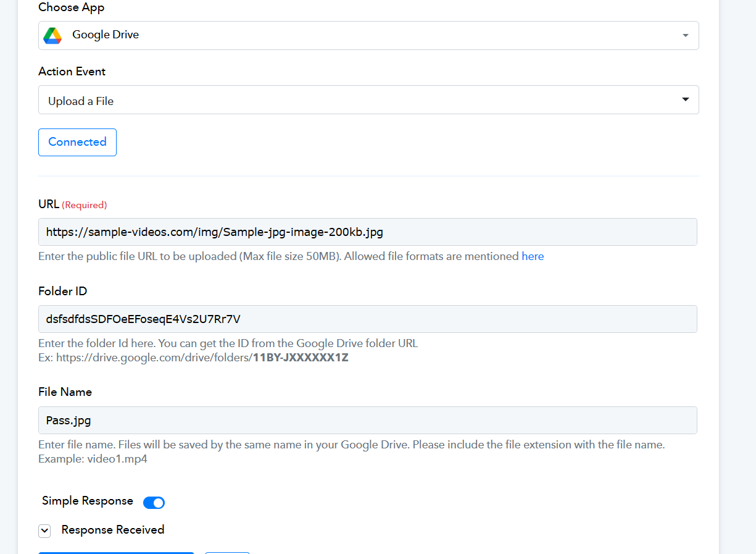Click the 'Simple Response' label text
756x554 pixels.
(88, 501)
